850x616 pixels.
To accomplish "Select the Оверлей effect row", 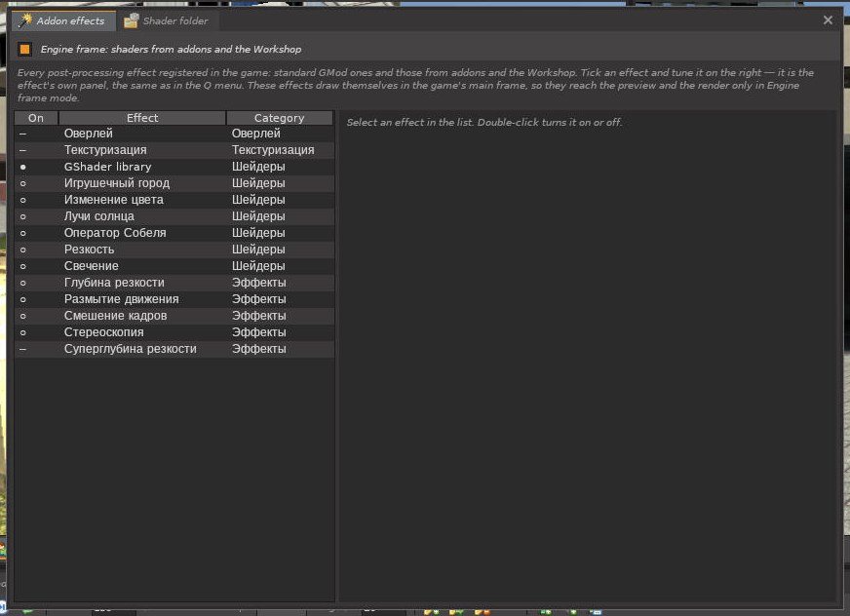I will pyautogui.click(x=174, y=134).
